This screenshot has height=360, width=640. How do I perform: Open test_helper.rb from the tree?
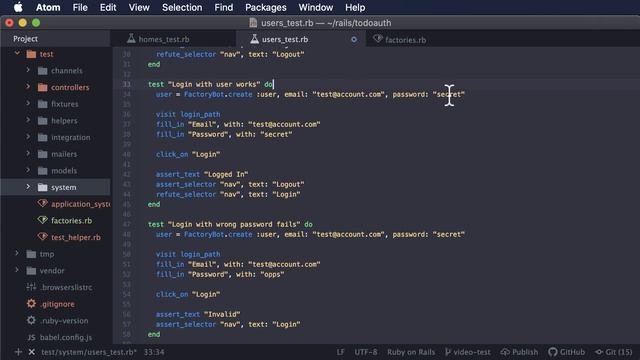click(76, 237)
